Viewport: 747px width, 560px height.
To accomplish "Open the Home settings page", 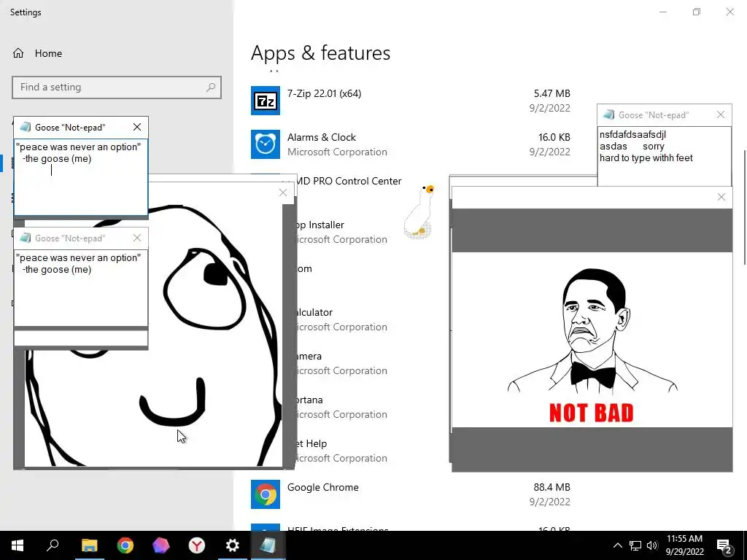I will [37, 53].
